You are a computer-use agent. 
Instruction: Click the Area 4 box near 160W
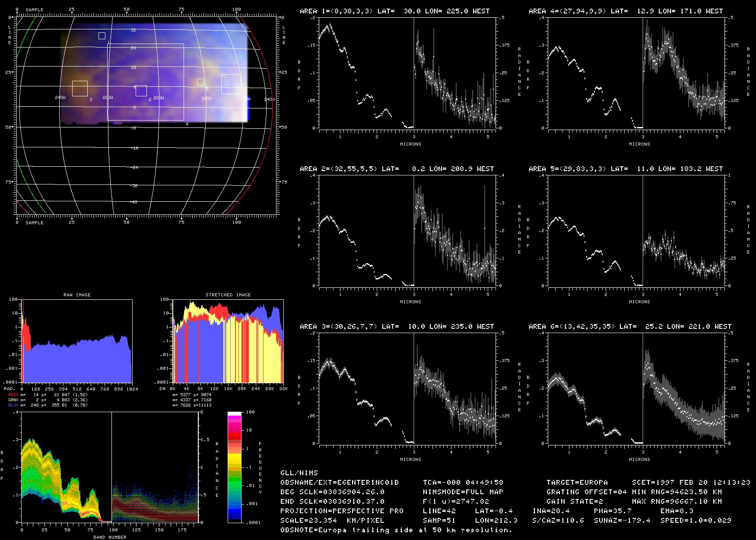pos(231,84)
